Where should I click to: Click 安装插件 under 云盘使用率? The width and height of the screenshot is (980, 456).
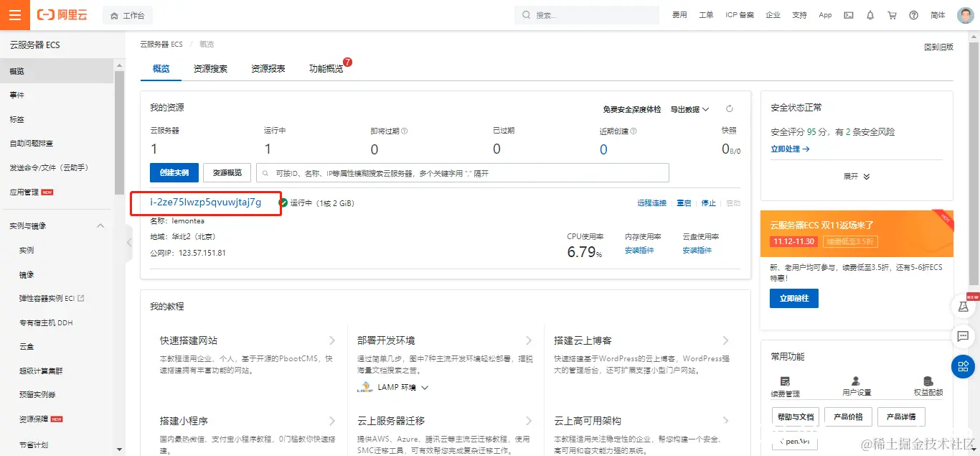point(697,251)
